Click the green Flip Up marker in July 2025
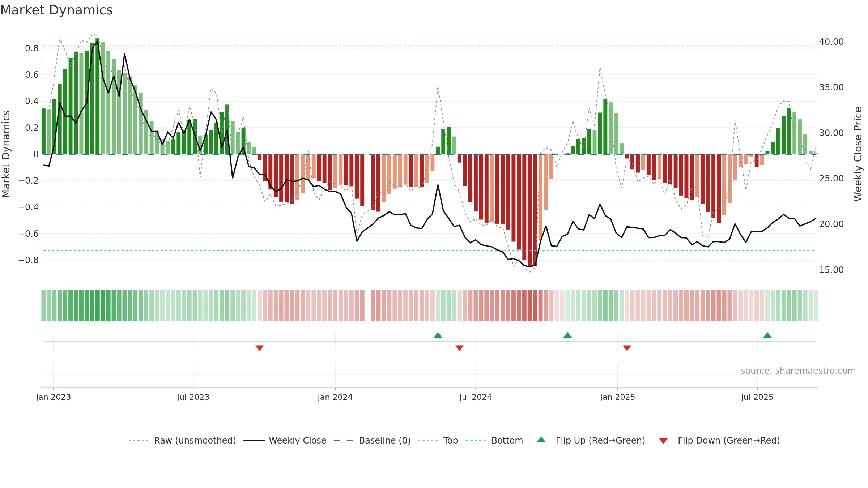Viewport: 868px width, 488px height. click(767, 335)
